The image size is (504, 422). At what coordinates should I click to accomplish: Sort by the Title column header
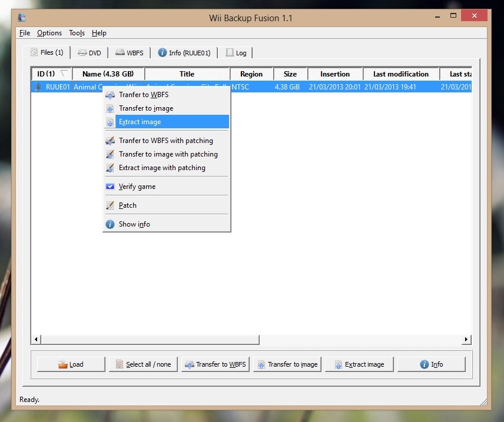[187, 74]
